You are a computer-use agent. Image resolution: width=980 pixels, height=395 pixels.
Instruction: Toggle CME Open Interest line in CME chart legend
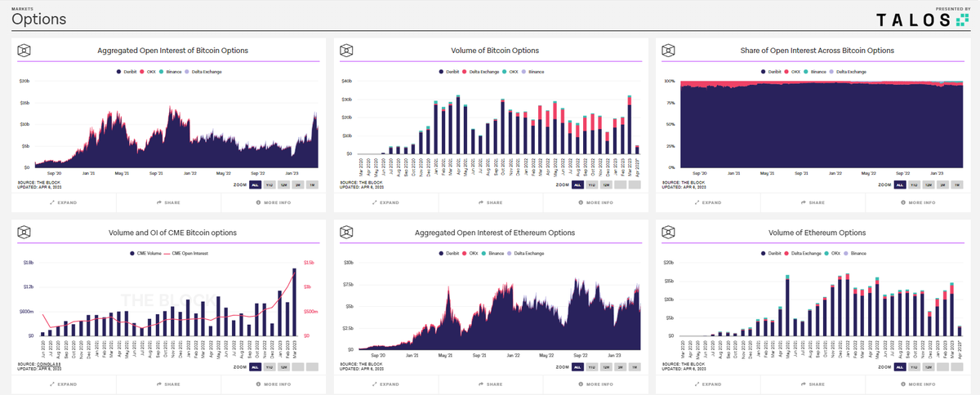coord(187,254)
